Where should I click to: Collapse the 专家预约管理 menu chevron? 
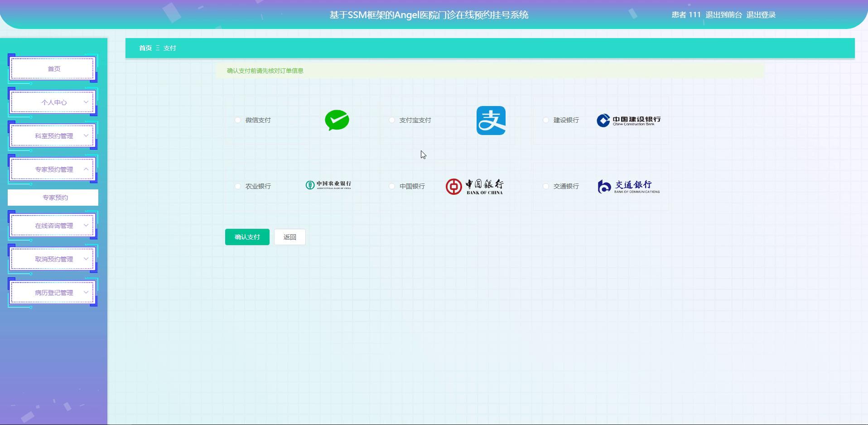[86, 169]
